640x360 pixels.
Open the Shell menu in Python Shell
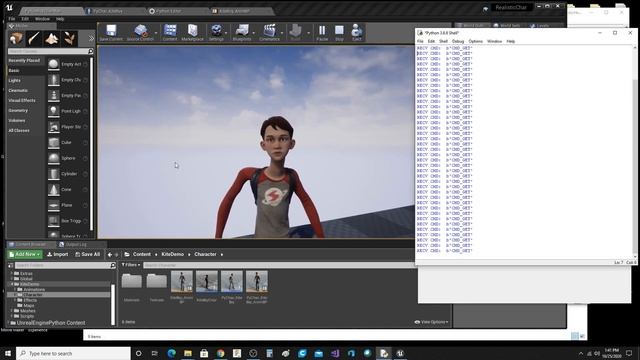(x=443, y=41)
